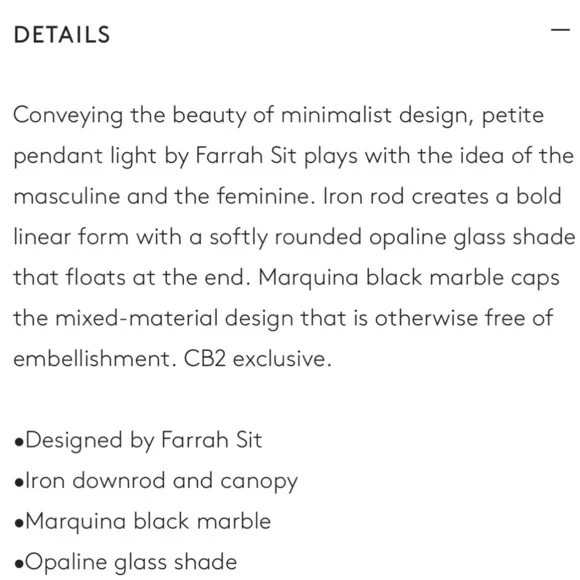
Task: Click 'otherwise free of' phrase in description
Action: [x=464, y=318]
